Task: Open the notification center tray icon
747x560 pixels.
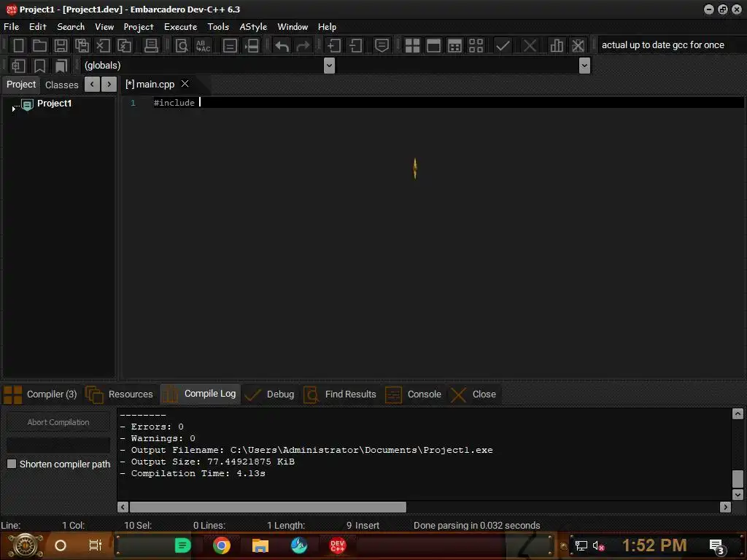Action: (x=716, y=546)
